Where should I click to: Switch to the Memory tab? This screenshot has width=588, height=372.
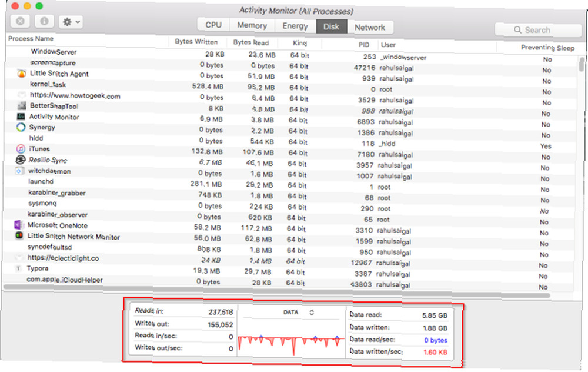pyautogui.click(x=252, y=25)
